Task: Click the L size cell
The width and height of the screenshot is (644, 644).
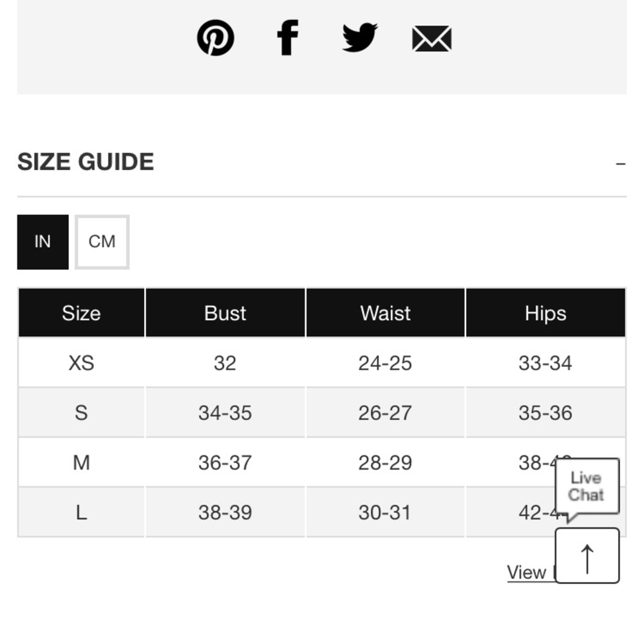Action: click(81, 512)
